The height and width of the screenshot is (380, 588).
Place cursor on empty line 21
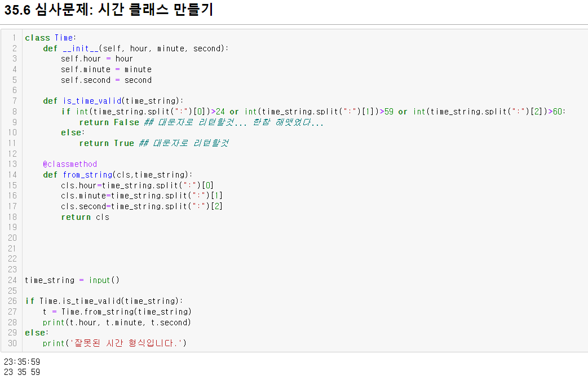tap(300, 248)
